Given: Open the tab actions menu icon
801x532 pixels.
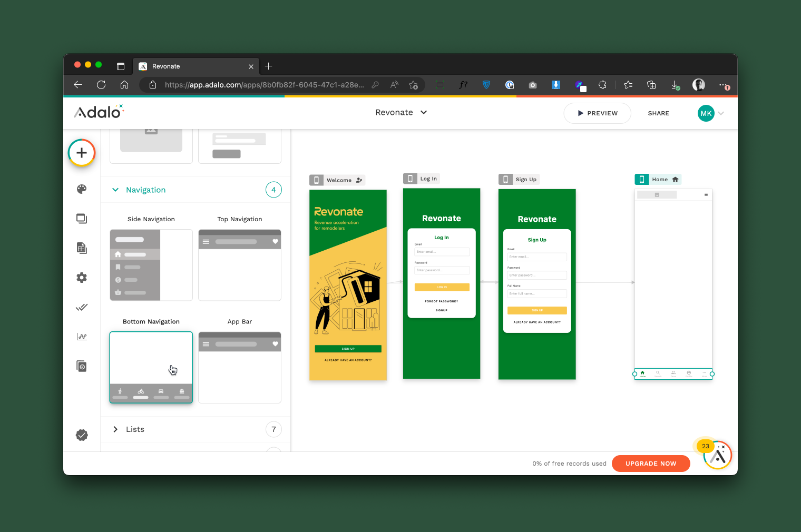Looking at the screenshot, I should [121, 66].
